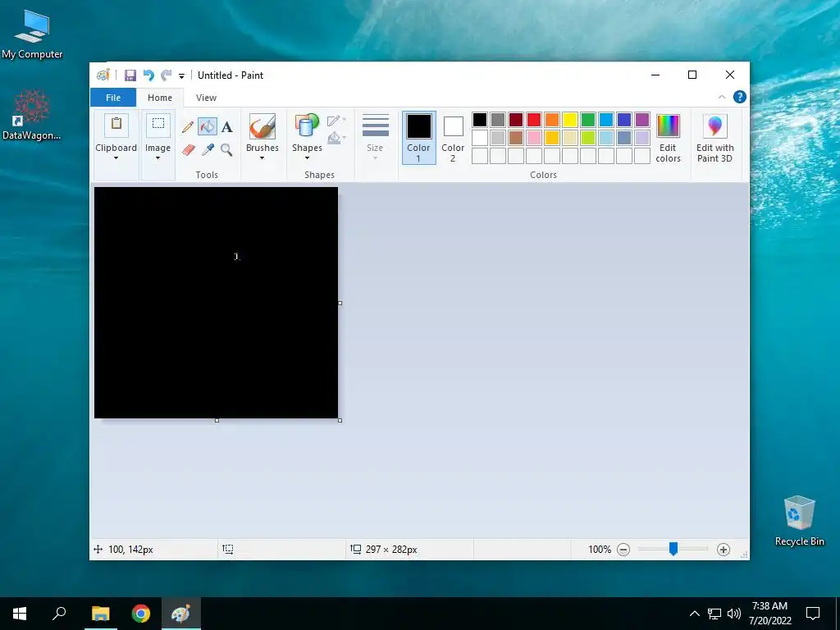Open DataWagon desktop shortcut
Viewport: 840px width, 630px height.
click(32, 115)
